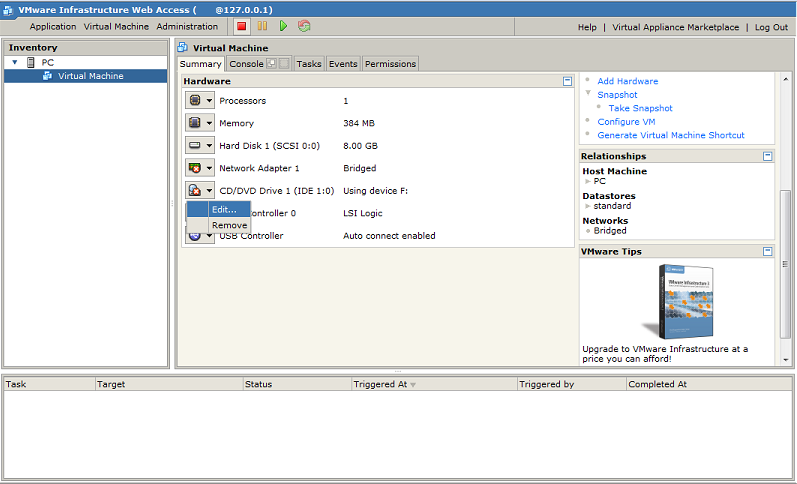Switch to the Events tab
The height and width of the screenshot is (484, 797).
tap(343, 64)
